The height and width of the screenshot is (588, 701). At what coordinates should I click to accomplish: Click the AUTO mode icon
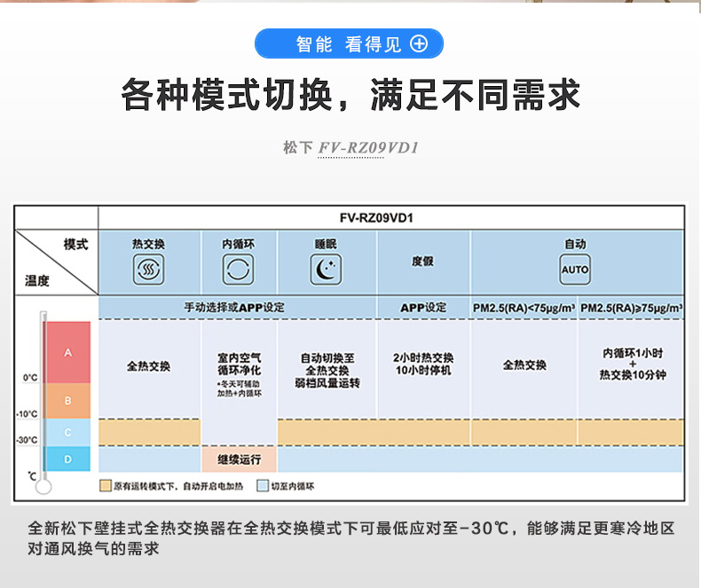[x=575, y=270]
